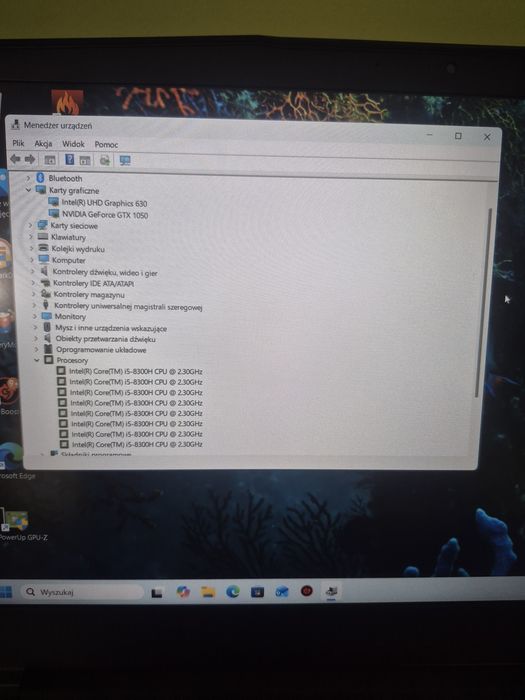
Task: Click the Bluetooth icon in device tree
Action: (41, 178)
